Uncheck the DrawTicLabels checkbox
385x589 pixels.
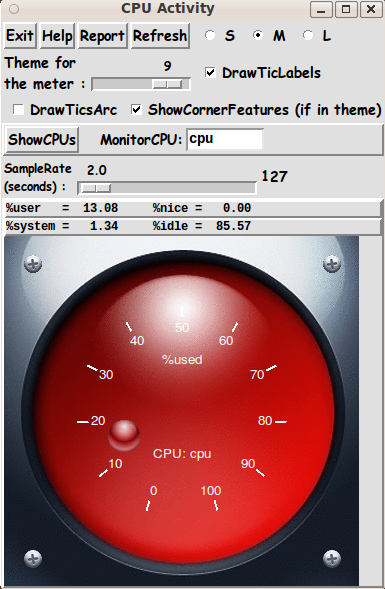[210, 72]
